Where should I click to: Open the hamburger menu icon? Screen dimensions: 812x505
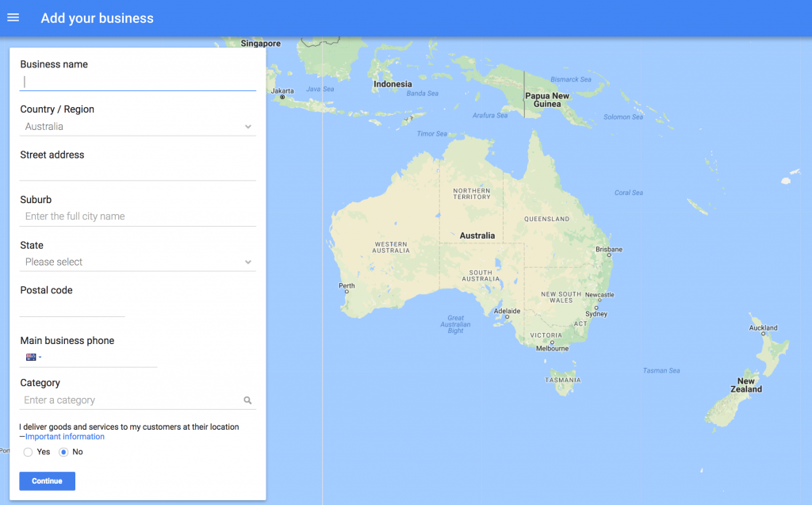(x=13, y=17)
